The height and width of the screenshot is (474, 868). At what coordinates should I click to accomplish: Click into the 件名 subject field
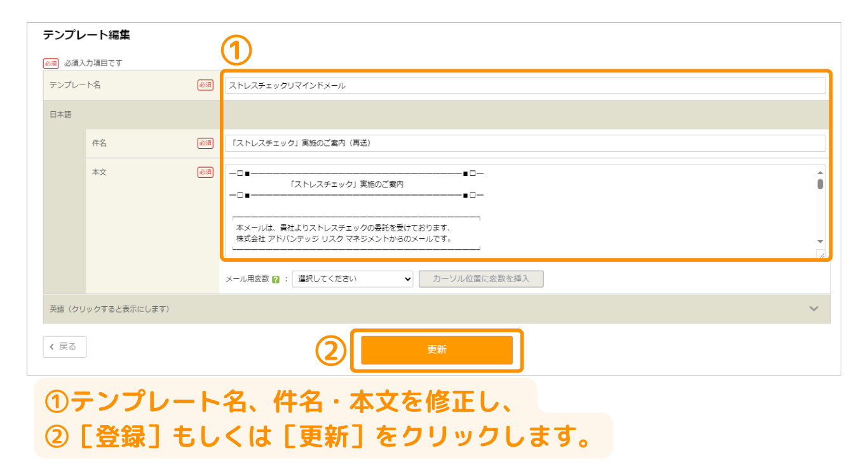click(x=524, y=144)
